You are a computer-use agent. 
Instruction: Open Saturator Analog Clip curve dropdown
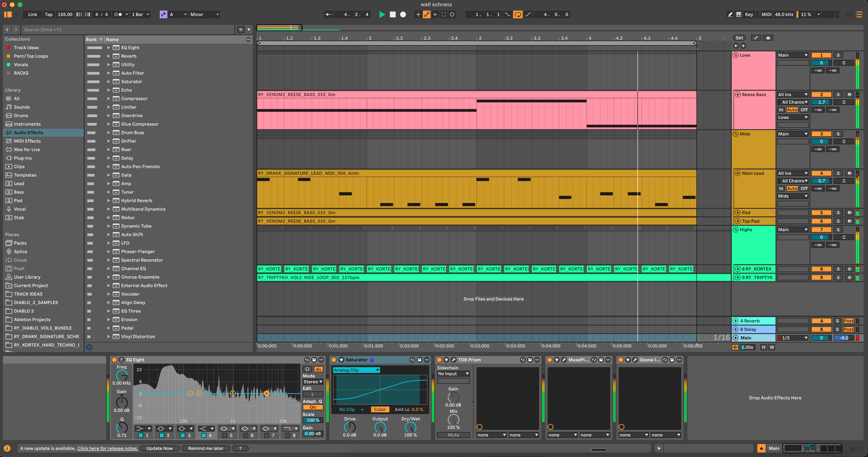click(356, 370)
